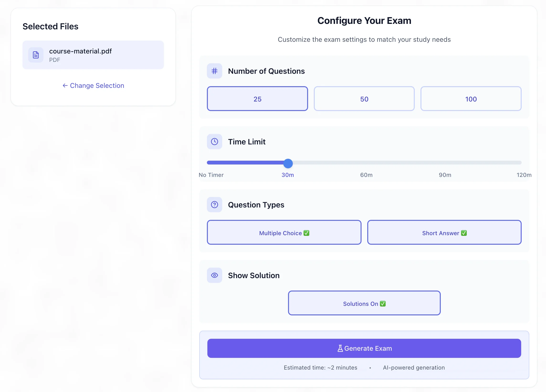Open Change Selection link
Screen dimensions: 546x392
(x=97, y=85)
